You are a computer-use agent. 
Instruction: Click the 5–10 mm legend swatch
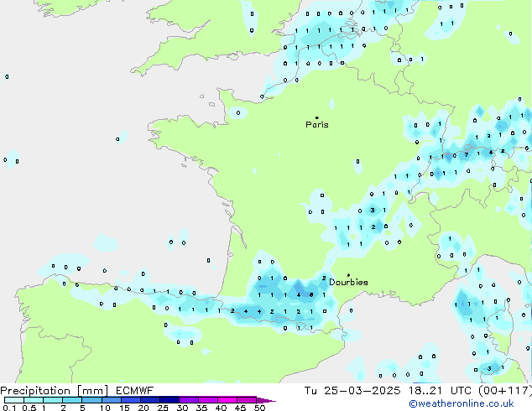(91, 400)
